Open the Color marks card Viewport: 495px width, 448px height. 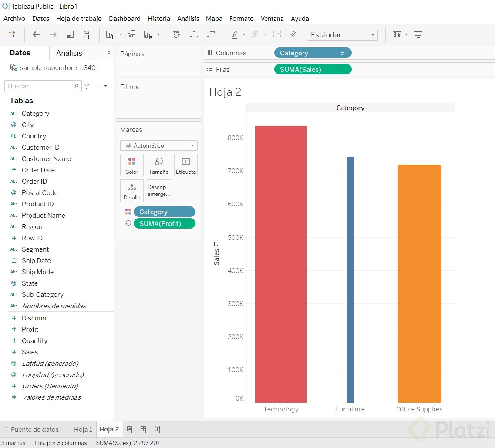tap(131, 165)
